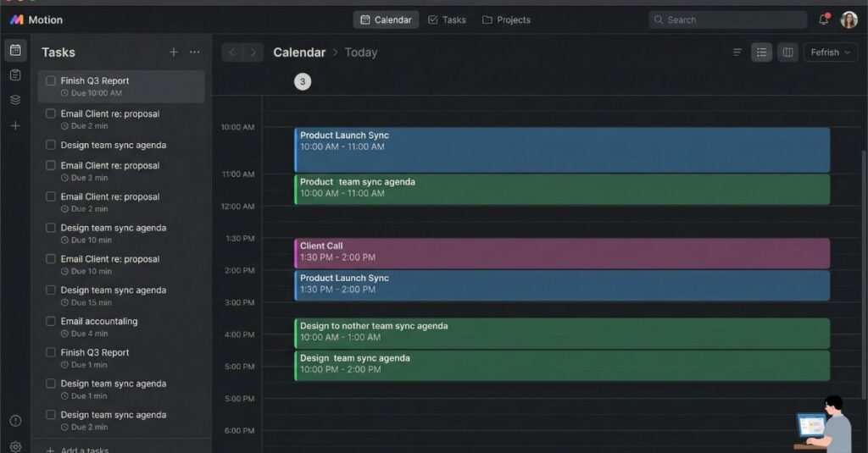Switch to the Calendar tab
This screenshot has width=868, height=453.
pyautogui.click(x=386, y=20)
